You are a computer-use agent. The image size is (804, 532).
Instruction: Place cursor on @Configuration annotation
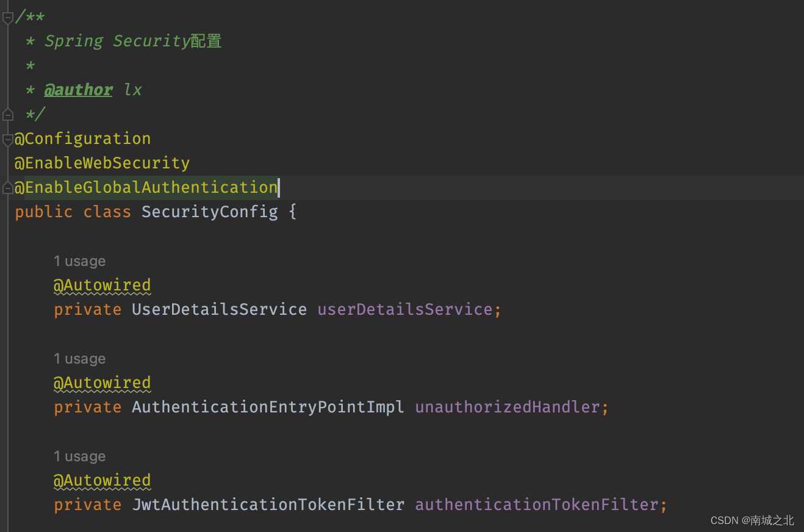82,138
